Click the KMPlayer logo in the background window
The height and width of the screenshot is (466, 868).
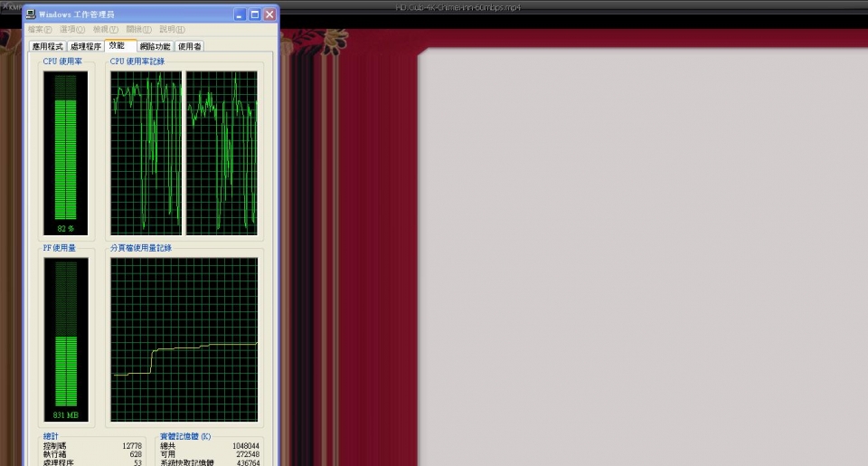[x=12, y=6]
